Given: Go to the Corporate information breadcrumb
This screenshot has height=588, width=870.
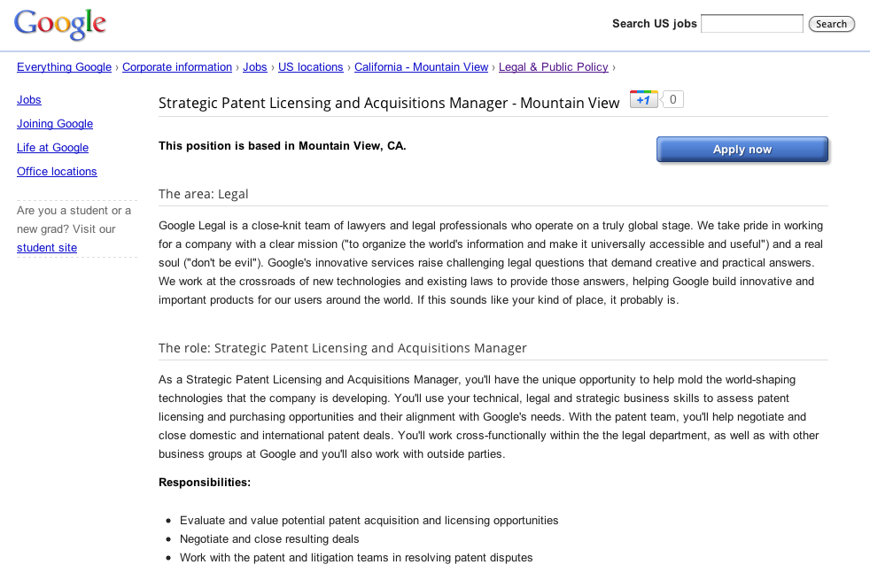Looking at the screenshot, I should point(177,67).
